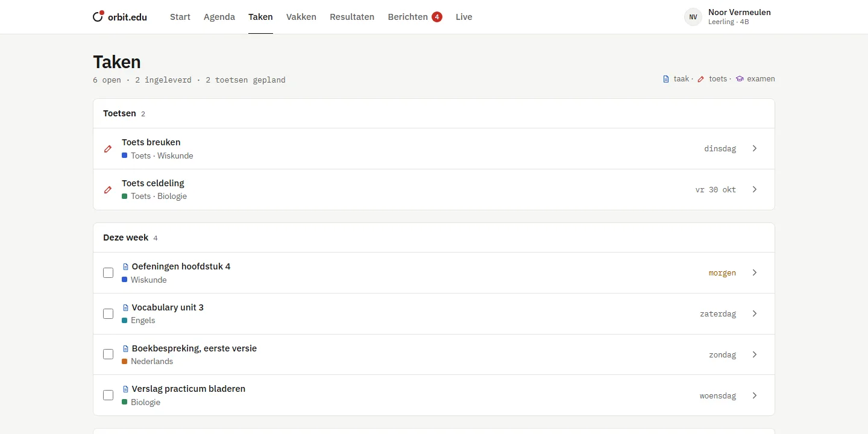868x434 pixels.
Task: Select the active Taken tab
Action: coord(260,17)
